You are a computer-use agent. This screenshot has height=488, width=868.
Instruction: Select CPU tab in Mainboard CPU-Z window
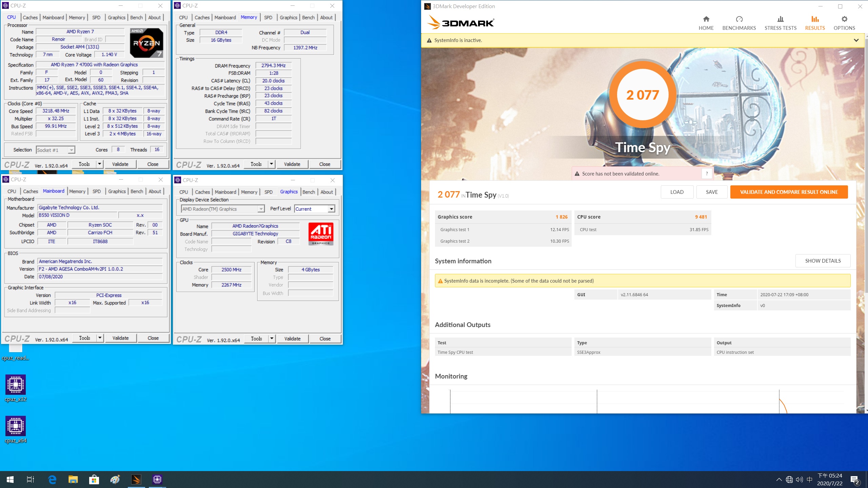[x=12, y=191]
